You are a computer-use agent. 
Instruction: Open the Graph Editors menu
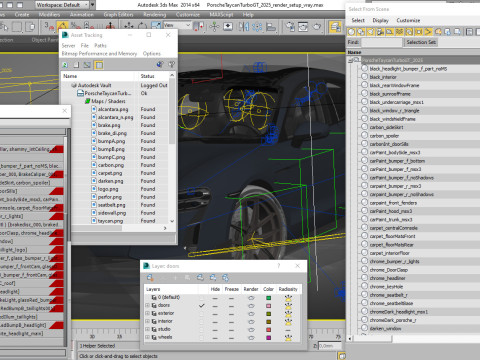[x=118, y=15]
